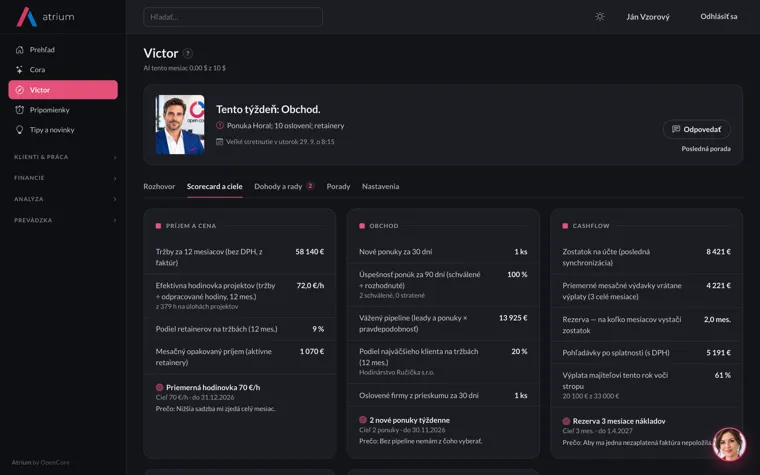Expand the Financie section
Viewport: 760px width, 475px height.
65,178
